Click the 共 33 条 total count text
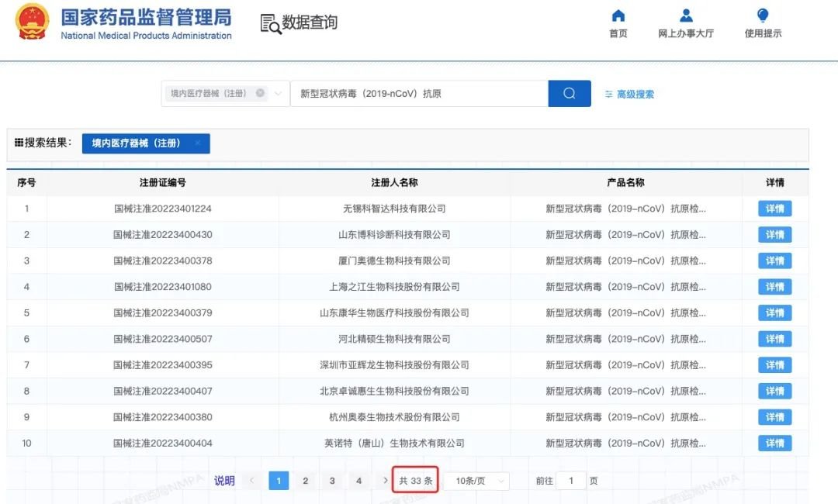838x504 pixels. 416,481
